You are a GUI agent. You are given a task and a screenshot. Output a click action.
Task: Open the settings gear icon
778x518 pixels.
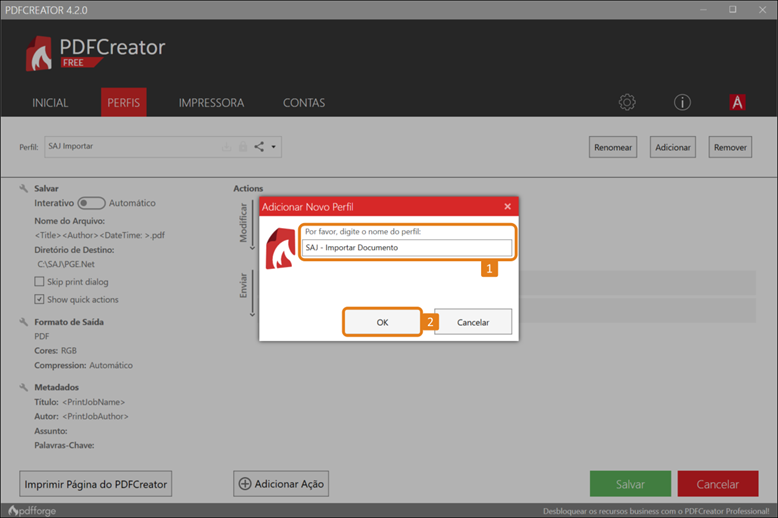627,102
